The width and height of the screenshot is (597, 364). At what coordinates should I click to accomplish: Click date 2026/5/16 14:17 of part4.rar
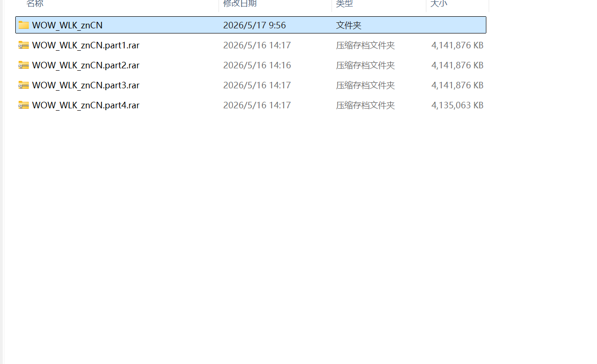coord(257,105)
